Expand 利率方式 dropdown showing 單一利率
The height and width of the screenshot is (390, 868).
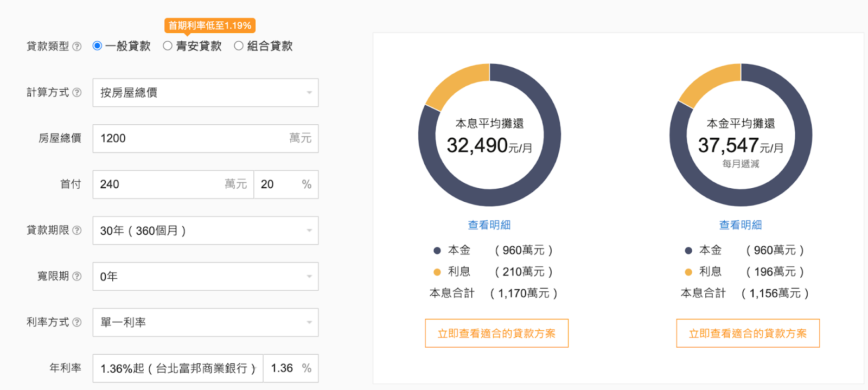point(206,322)
